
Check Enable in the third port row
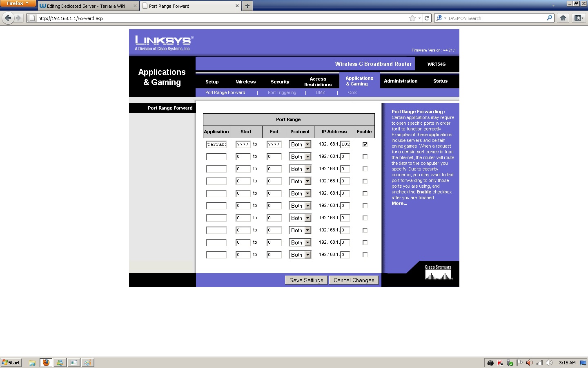(365, 169)
